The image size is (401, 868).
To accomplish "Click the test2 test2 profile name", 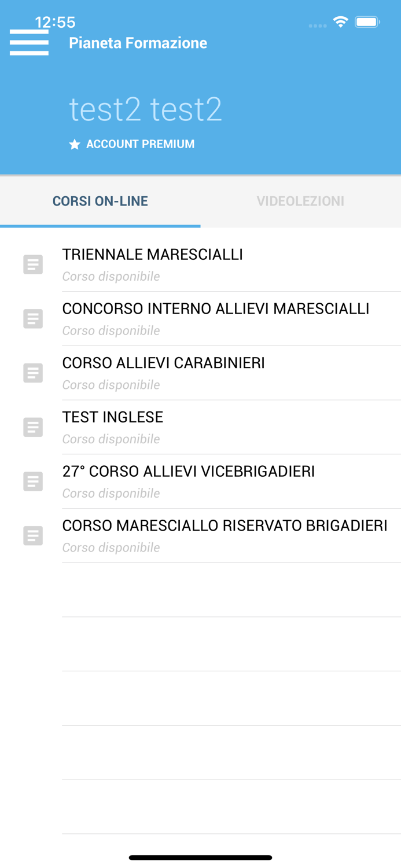I will [146, 108].
